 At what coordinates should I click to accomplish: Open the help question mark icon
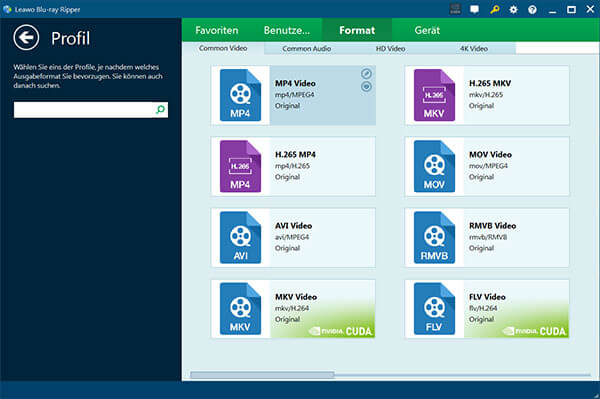tap(532, 10)
